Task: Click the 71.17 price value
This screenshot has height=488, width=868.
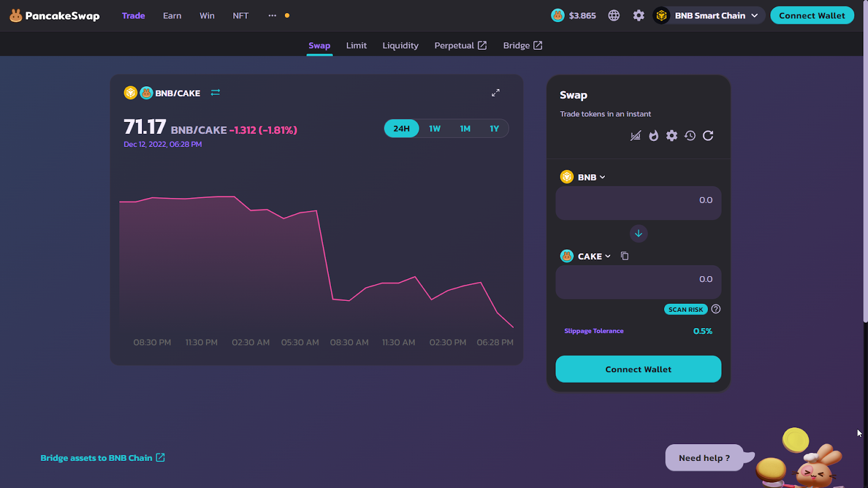Action: [145, 127]
